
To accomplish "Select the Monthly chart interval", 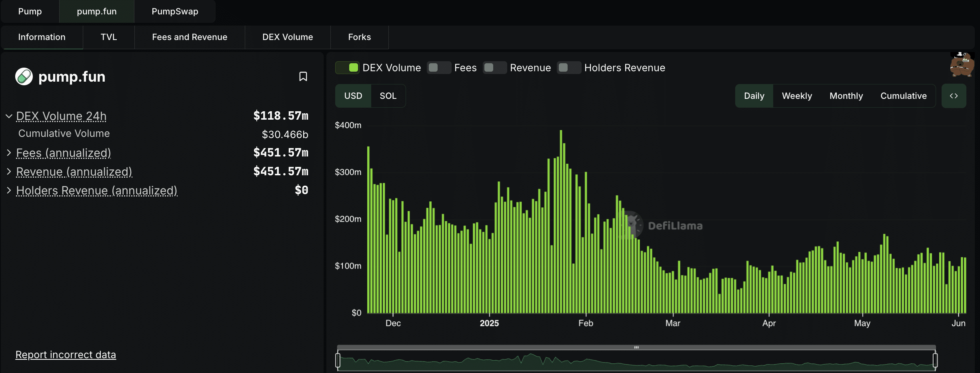I will tap(846, 96).
